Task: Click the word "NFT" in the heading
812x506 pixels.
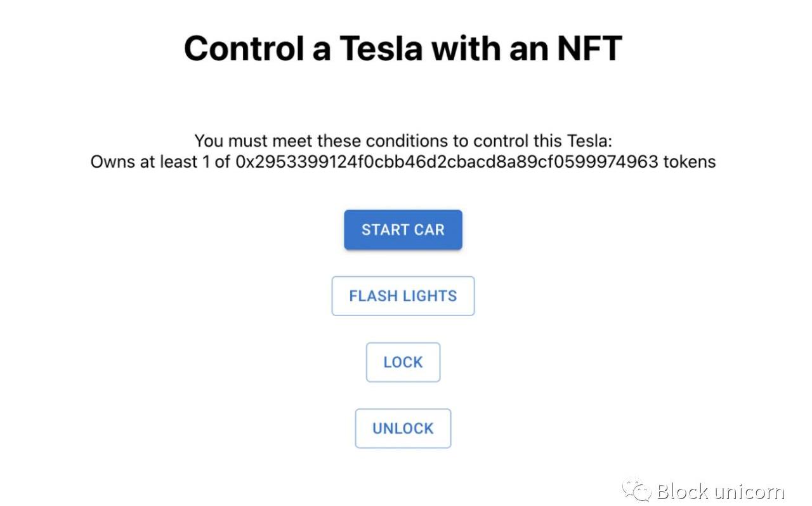Action: 589,49
